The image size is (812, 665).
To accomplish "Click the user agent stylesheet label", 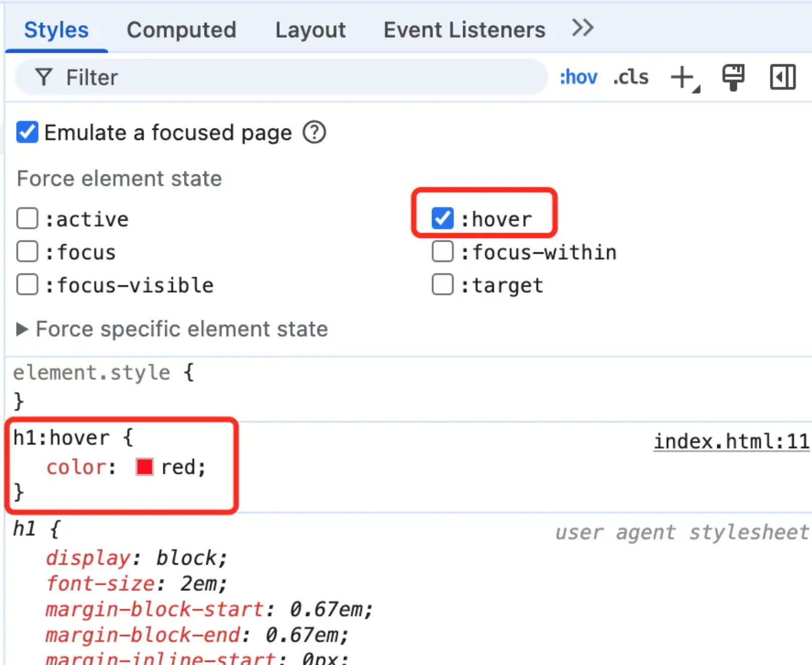I will click(682, 532).
